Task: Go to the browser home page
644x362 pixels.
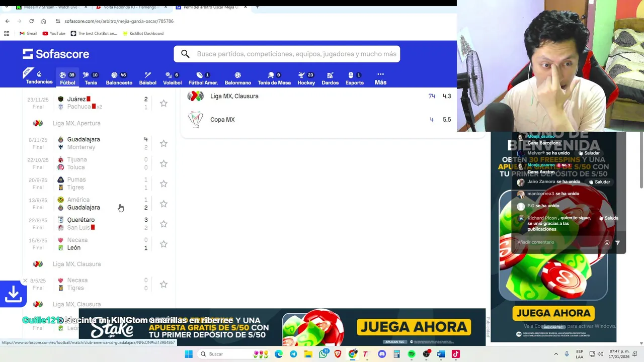Action: click(x=43, y=21)
